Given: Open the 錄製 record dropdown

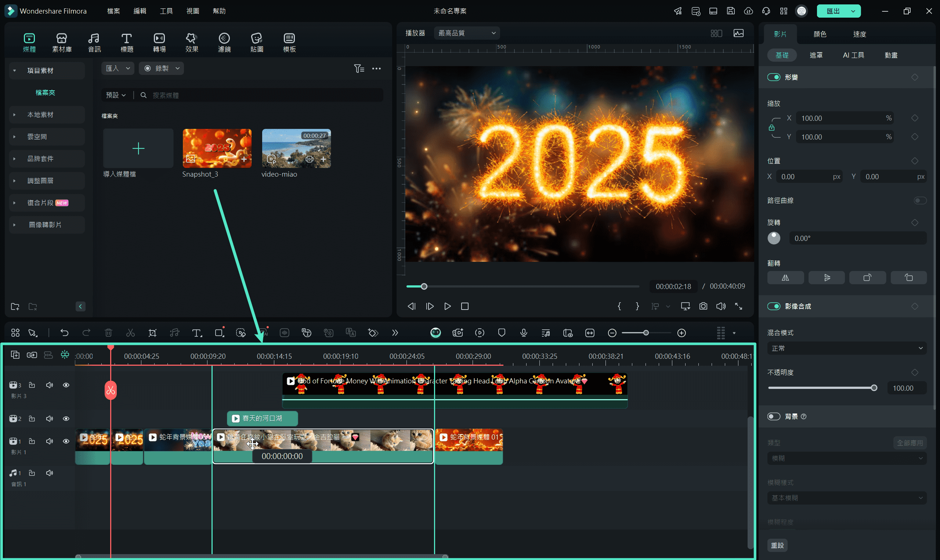Looking at the screenshot, I should coord(161,68).
